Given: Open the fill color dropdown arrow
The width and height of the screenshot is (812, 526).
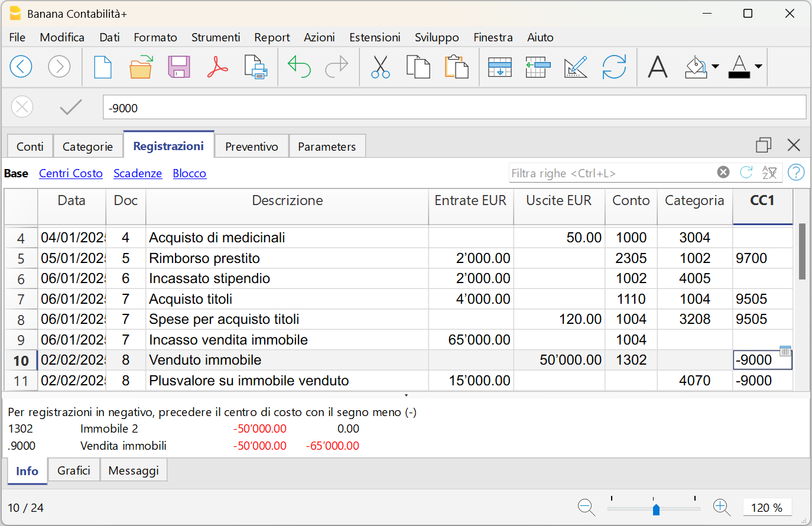Looking at the screenshot, I should coord(715,67).
